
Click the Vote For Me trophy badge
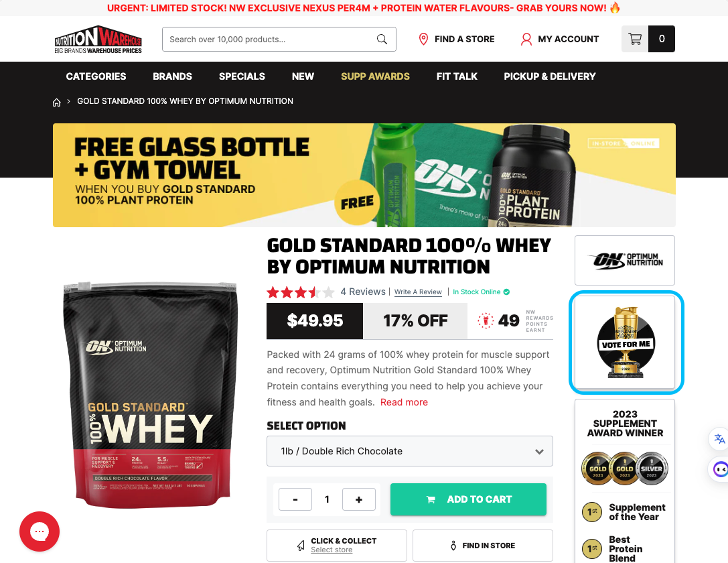(x=625, y=342)
